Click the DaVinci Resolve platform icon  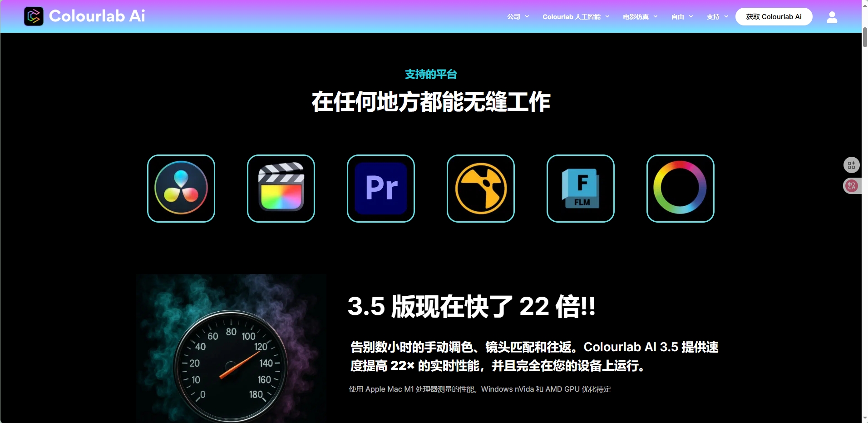[x=181, y=188]
